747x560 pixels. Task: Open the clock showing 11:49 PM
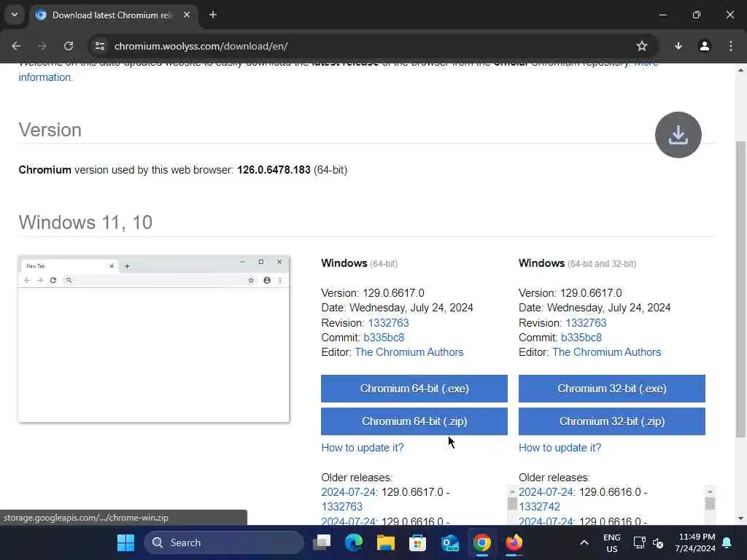(x=695, y=542)
